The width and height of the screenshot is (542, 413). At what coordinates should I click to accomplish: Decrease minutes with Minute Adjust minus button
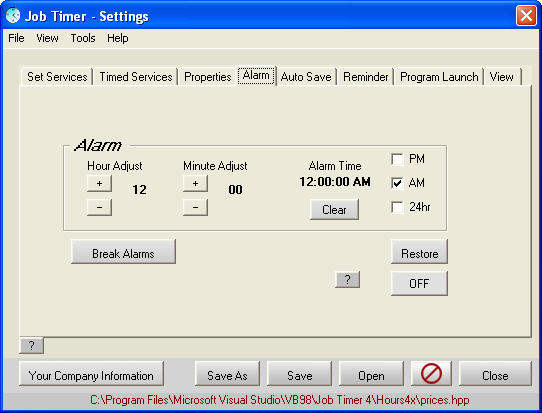pyautogui.click(x=195, y=207)
